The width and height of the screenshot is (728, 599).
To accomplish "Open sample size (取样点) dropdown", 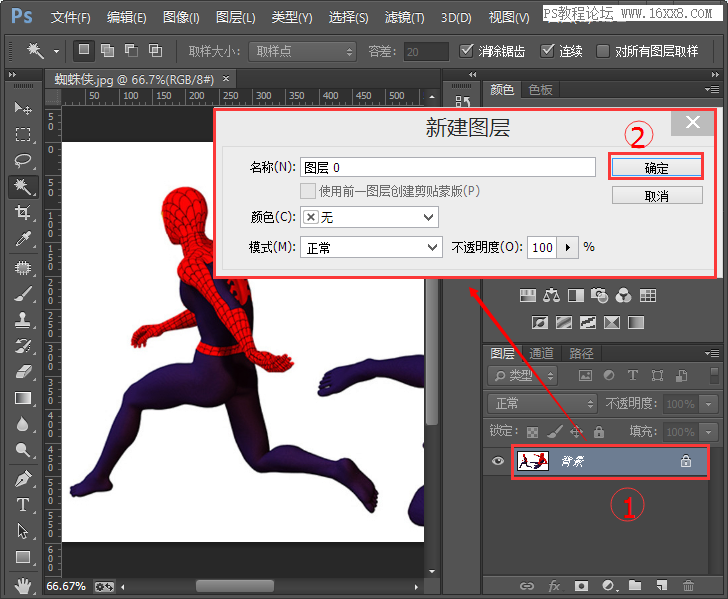I will click(303, 51).
